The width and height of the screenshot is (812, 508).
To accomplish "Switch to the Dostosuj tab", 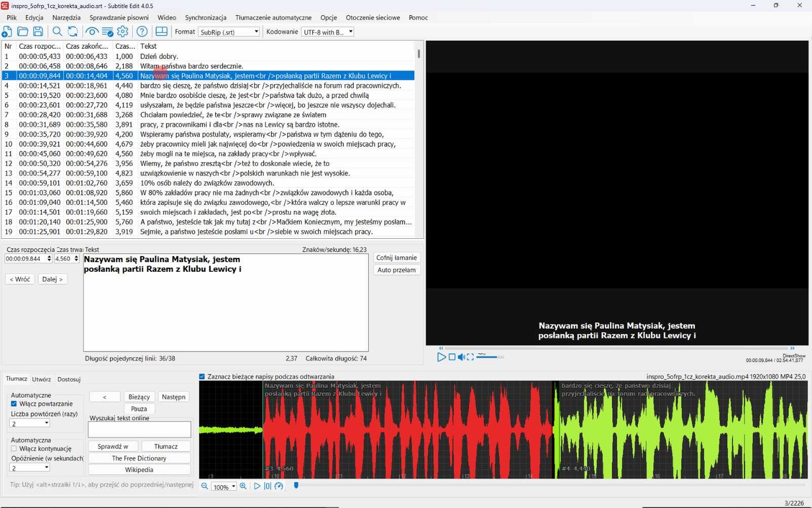I will click(69, 379).
